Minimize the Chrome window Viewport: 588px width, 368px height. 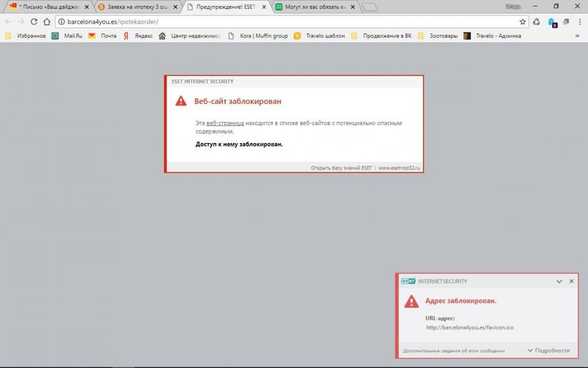pos(535,6)
